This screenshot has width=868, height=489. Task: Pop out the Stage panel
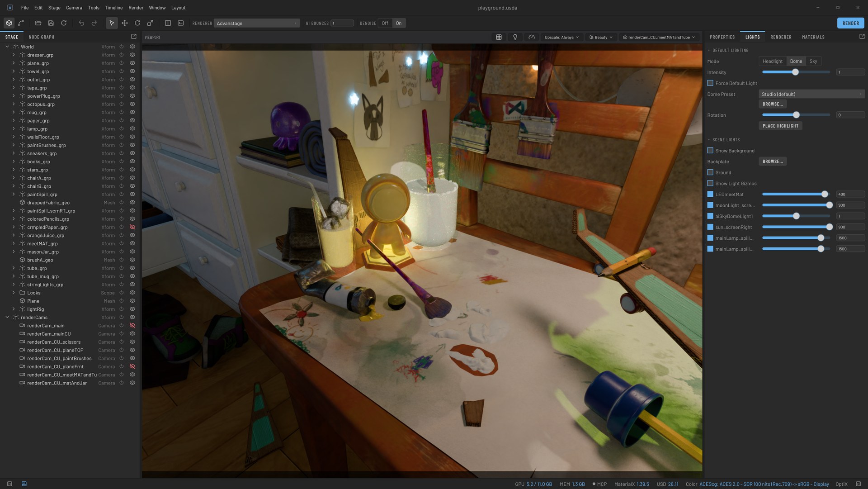[x=134, y=36]
